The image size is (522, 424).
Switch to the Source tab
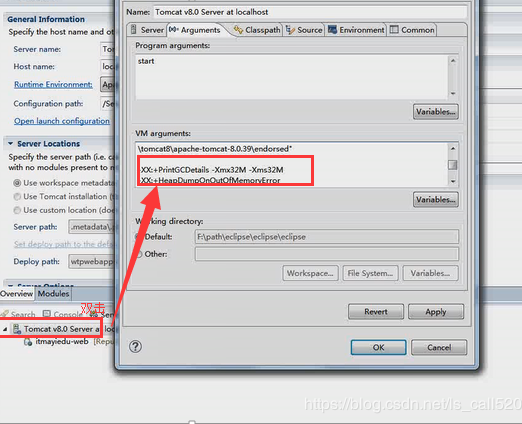pyautogui.click(x=304, y=30)
